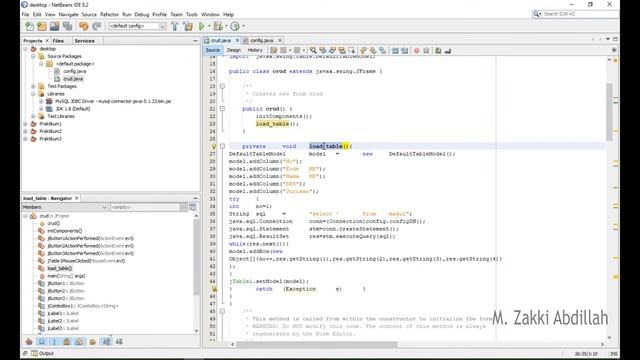
Task: Open the Navigate menu
Action: point(68,14)
